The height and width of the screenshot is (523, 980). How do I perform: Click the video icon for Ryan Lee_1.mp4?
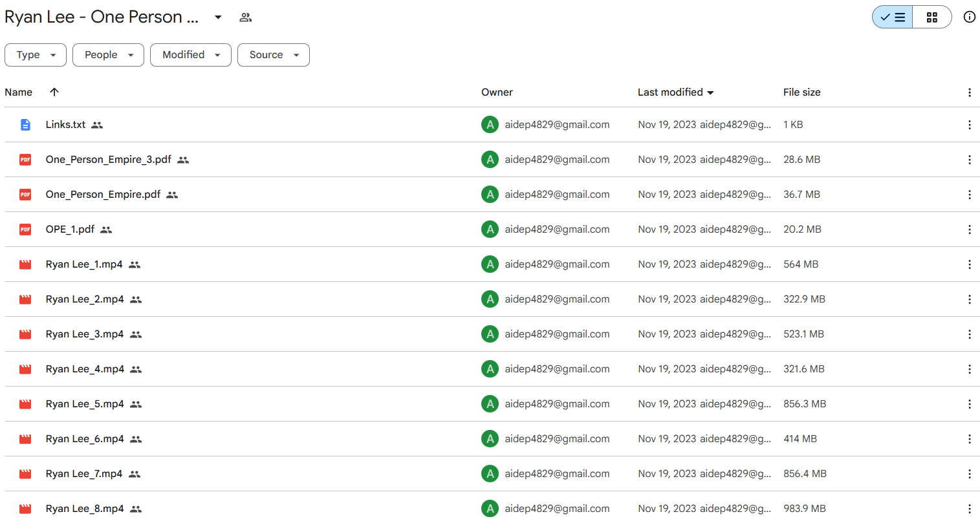tap(25, 264)
